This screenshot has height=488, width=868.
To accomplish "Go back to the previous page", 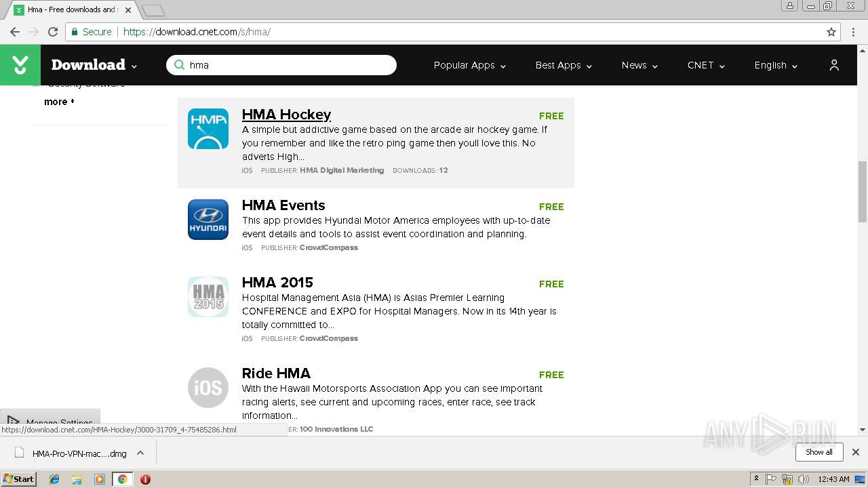I will 15,32.
